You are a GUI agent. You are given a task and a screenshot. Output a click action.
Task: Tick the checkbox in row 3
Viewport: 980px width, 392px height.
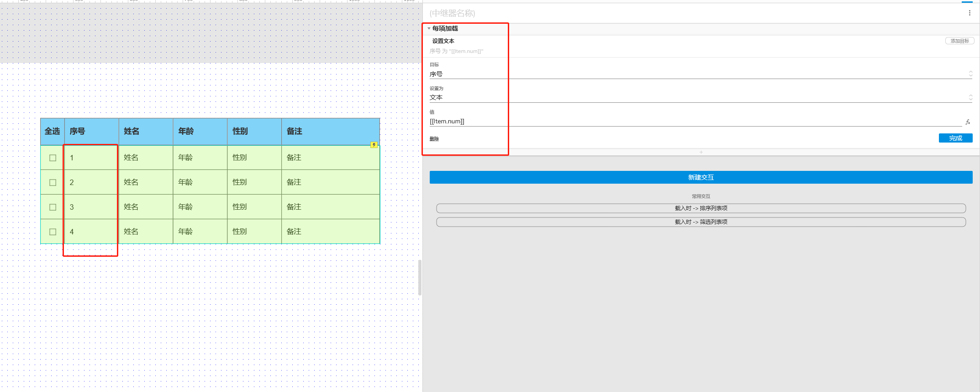click(x=53, y=207)
